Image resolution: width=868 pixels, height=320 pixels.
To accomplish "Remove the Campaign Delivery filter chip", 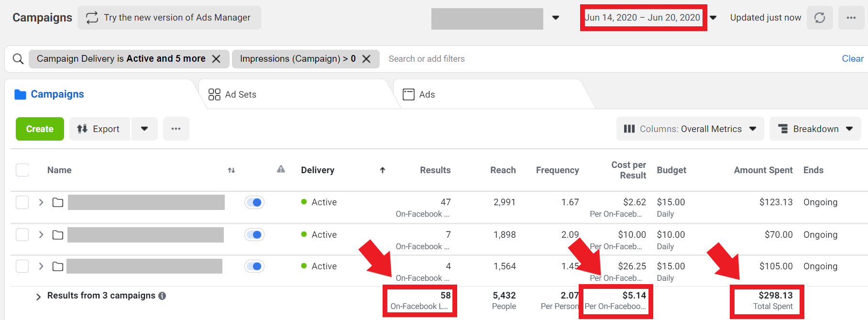I will pyautogui.click(x=217, y=59).
